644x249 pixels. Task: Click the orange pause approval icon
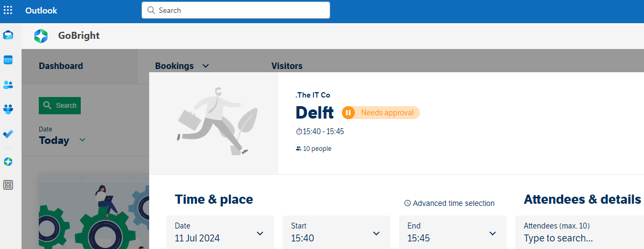tap(348, 113)
